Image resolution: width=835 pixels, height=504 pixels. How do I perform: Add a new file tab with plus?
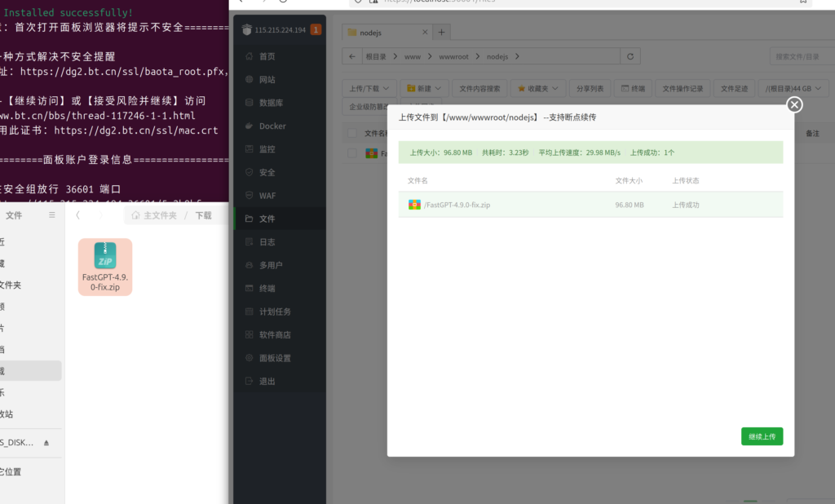(x=441, y=33)
